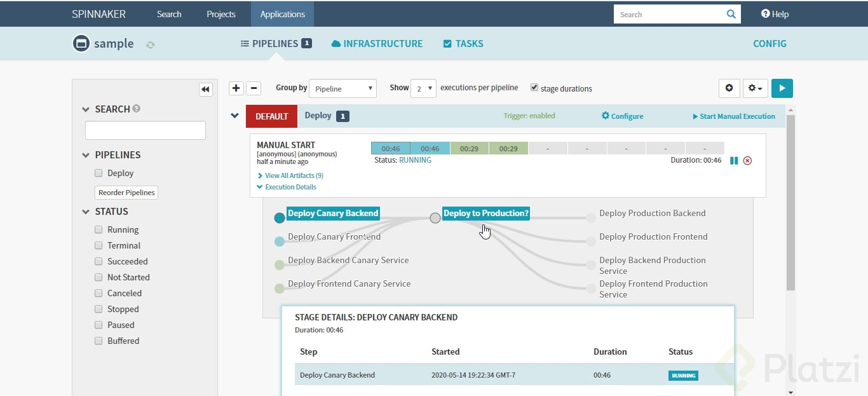Collapse the filter sidebar with double arrows
The image size is (868, 396).
(205, 90)
